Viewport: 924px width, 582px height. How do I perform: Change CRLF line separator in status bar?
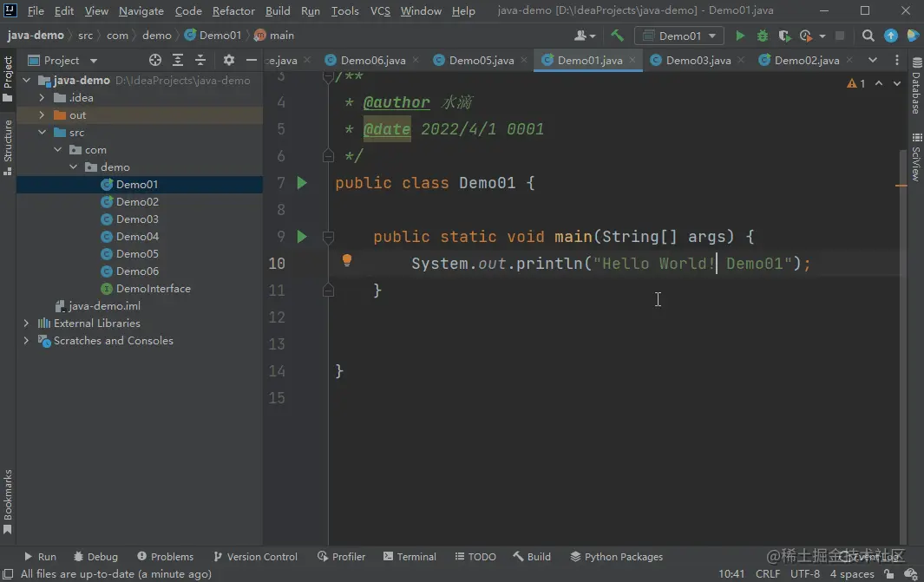(x=767, y=573)
